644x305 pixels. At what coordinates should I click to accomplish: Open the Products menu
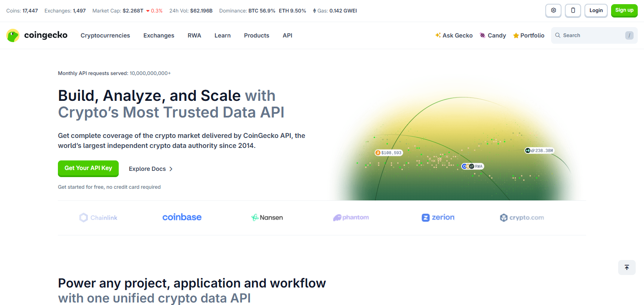click(257, 35)
